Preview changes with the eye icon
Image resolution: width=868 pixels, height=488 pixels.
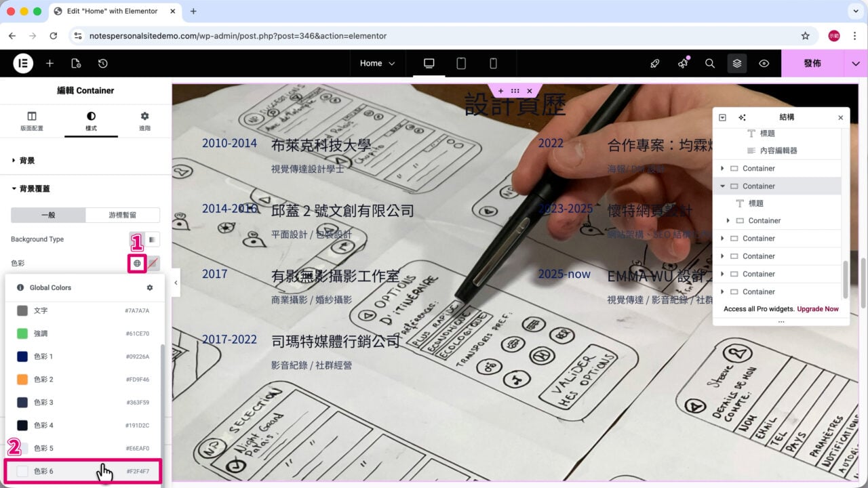tap(764, 63)
